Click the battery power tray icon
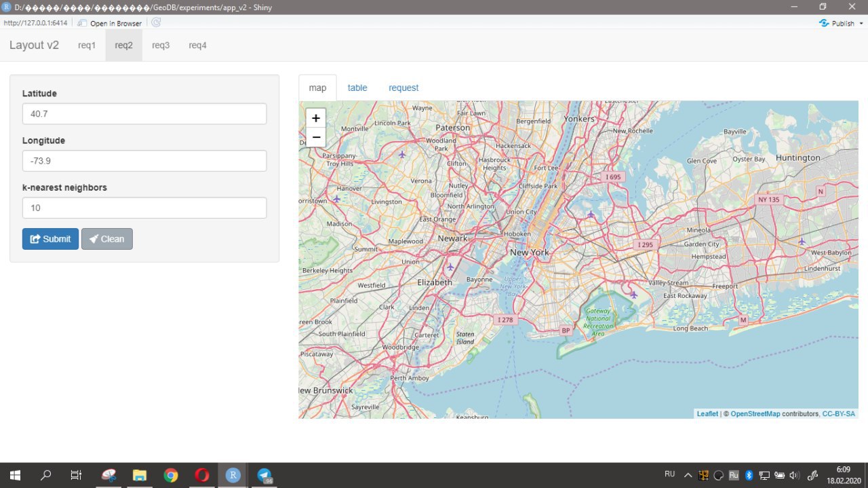The image size is (868, 488). (x=779, y=475)
